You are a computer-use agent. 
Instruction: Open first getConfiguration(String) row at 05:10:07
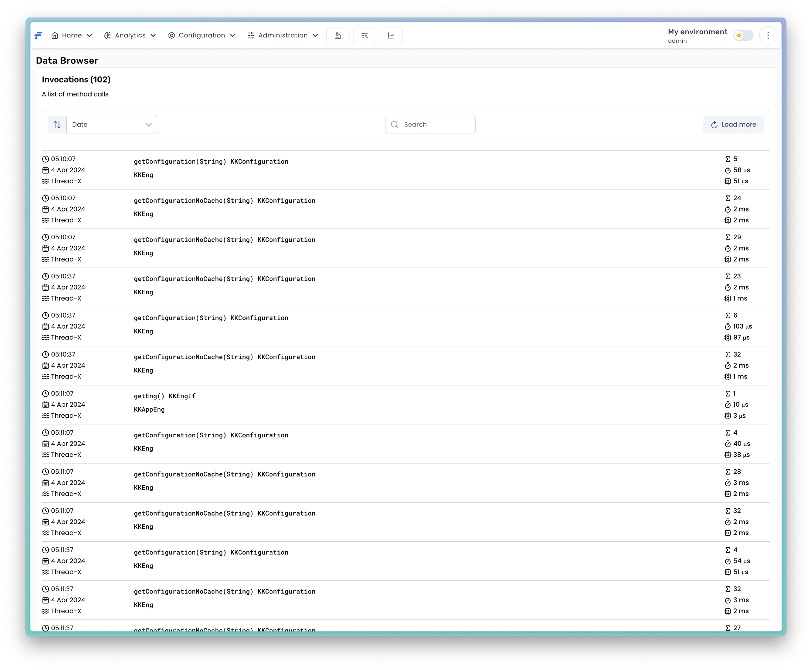pos(211,162)
